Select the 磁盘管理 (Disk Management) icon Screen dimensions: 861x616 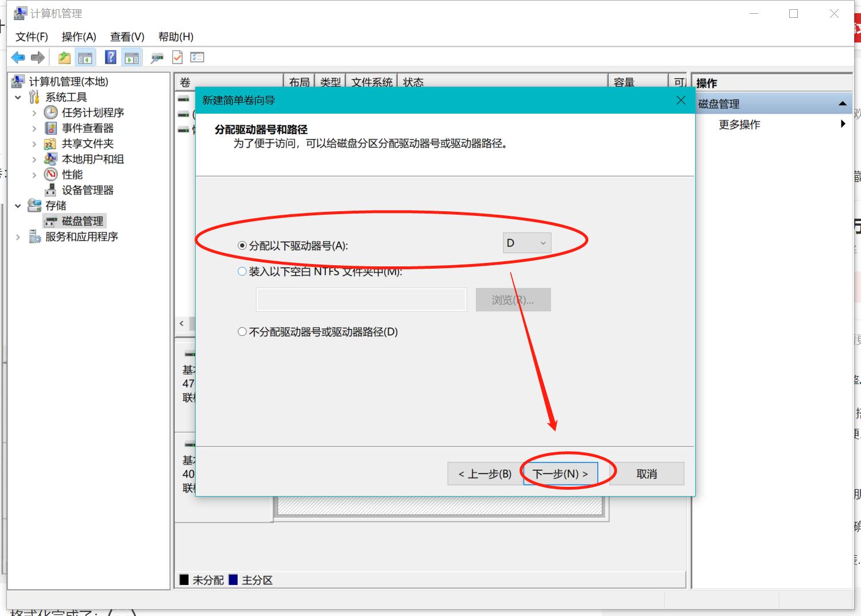click(x=51, y=220)
